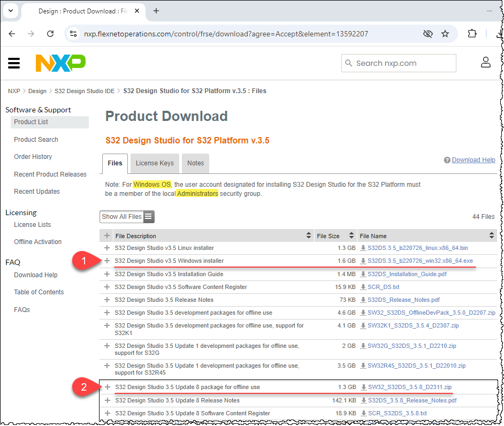Open Offline Activation in sidebar
This screenshot has height=426, width=504.
point(37,242)
